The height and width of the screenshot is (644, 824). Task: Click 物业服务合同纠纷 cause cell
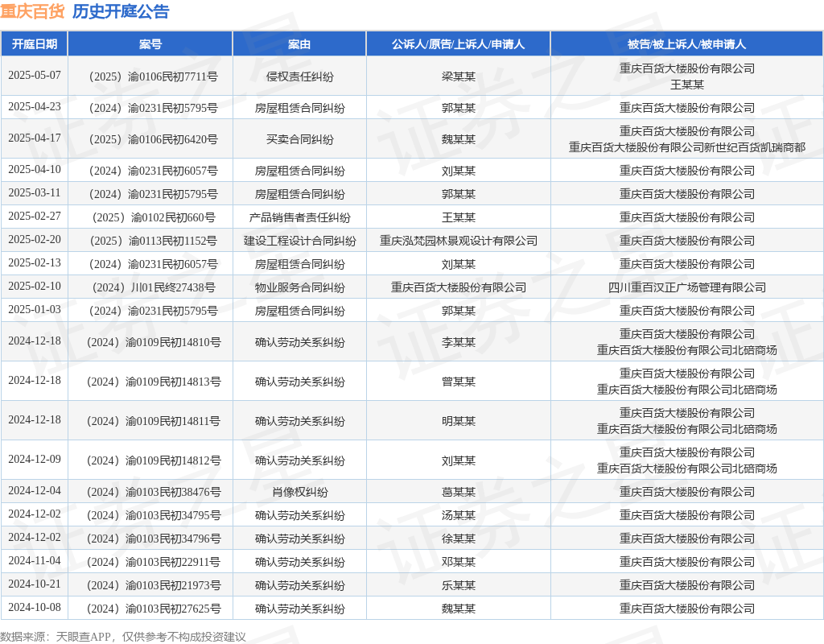click(x=299, y=287)
